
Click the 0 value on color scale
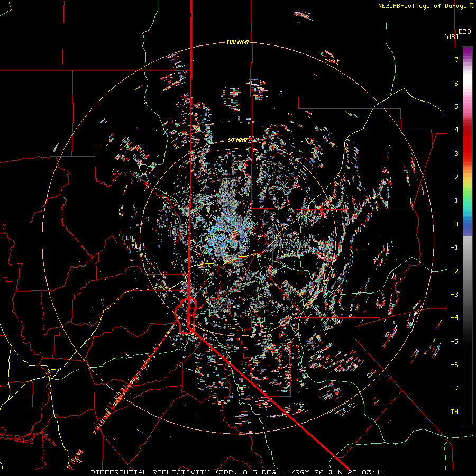pos(456,224)
